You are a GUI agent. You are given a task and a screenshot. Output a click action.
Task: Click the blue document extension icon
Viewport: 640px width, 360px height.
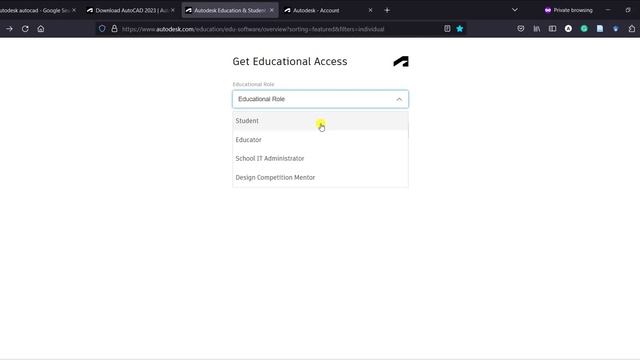(x=600, y=29)
